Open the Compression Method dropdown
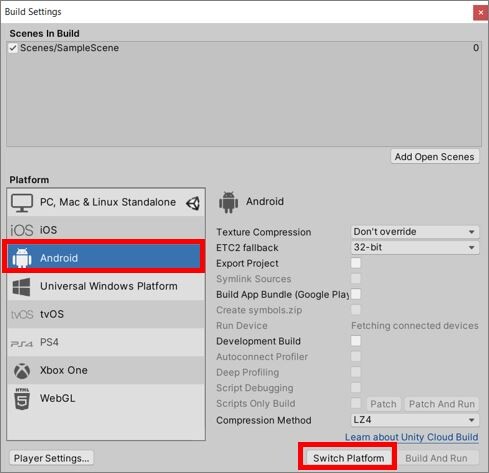This screenshot has width=489, height=473. 415,420
